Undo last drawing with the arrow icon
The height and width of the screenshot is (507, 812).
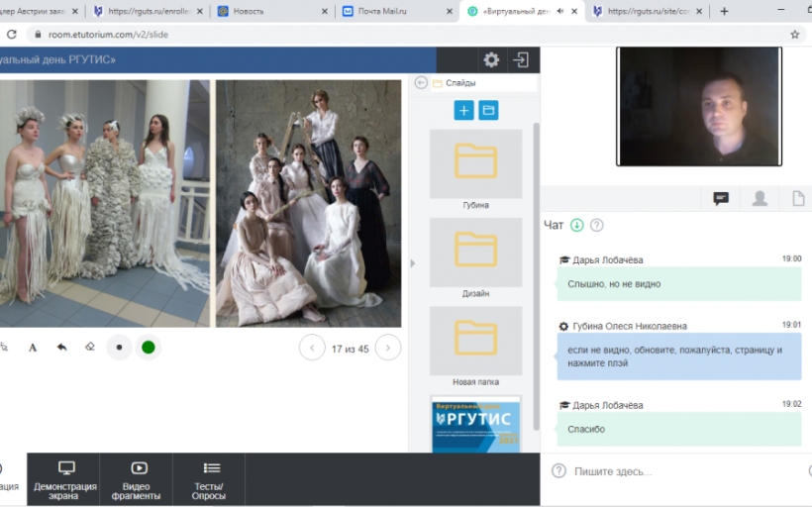tap(61, 347)
